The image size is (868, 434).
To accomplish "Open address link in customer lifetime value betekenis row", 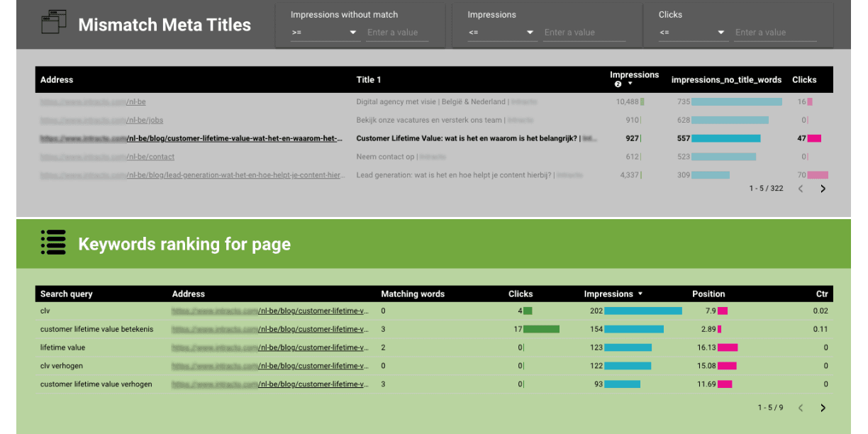I will (x=270, y=330).
